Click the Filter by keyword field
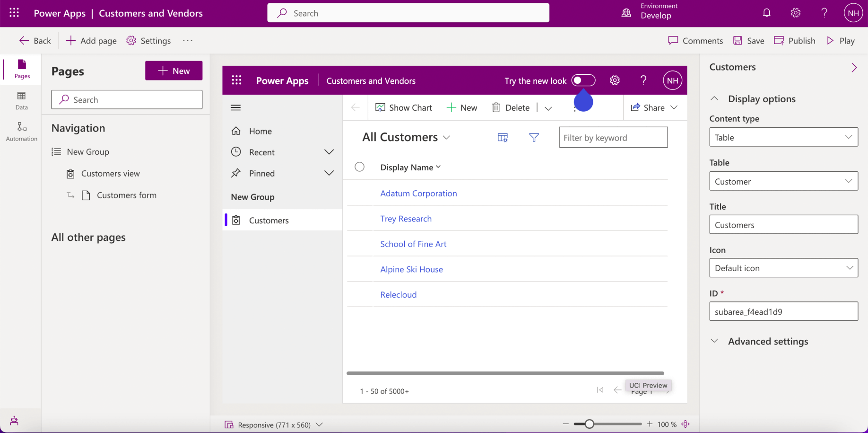This screenshot has height=433, width=868. pyautogui.click(x=613, y=138)
